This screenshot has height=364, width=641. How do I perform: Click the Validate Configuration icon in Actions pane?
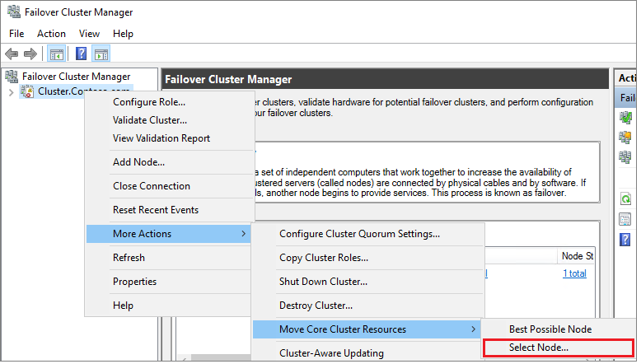pos(625,117)
